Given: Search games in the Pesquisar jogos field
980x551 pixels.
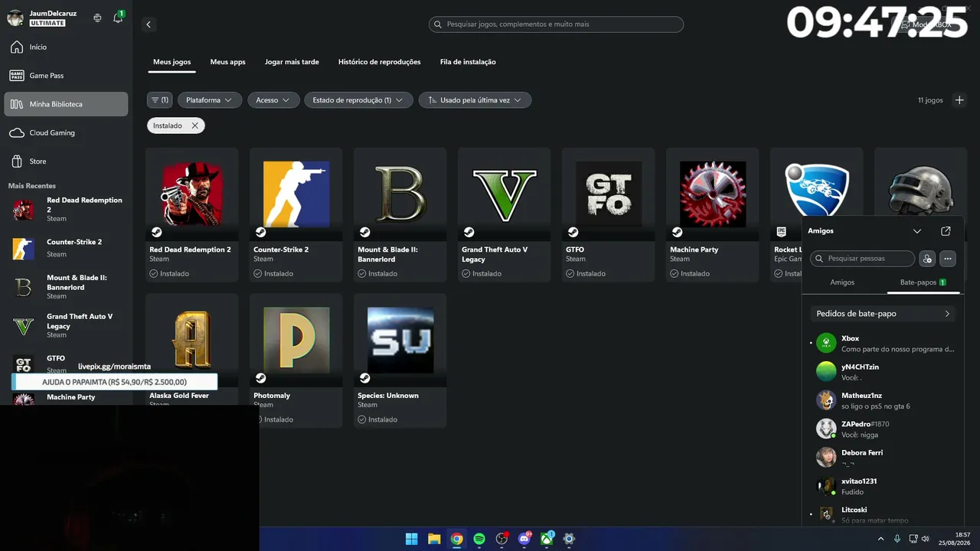Looking at the screenshot, I should [556, 24].
